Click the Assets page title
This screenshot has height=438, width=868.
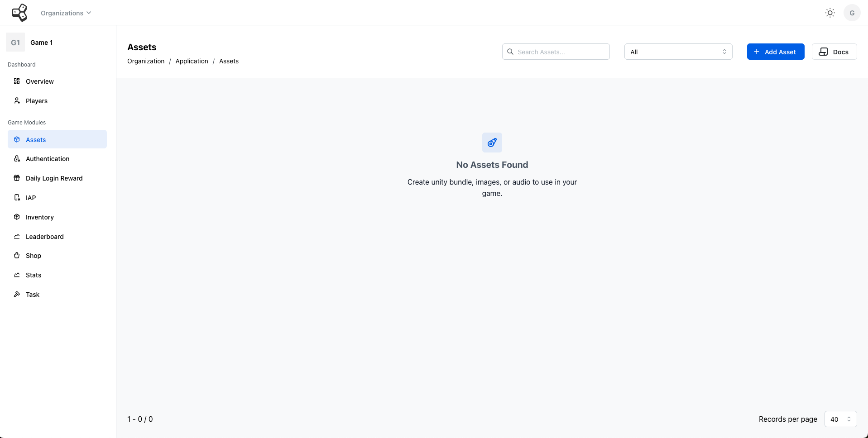click(x=142, y=47)
